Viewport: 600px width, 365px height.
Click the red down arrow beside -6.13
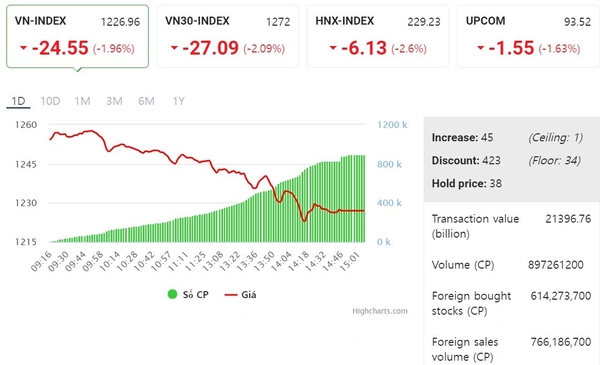click(x=333, y=48)
